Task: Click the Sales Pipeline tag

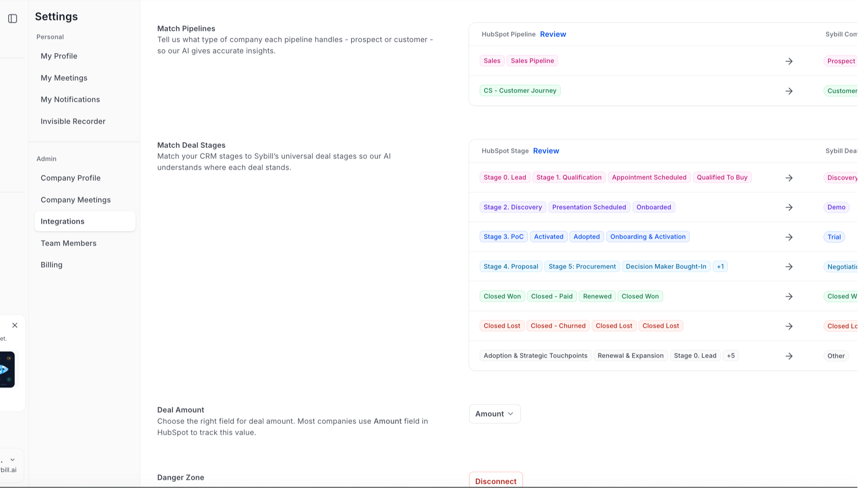Action: 532,61
